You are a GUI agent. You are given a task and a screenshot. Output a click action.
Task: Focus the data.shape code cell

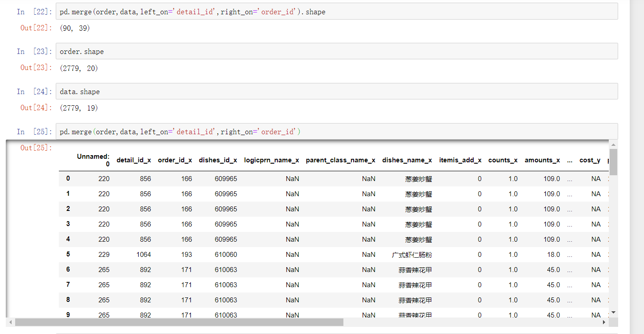(337, 91)
